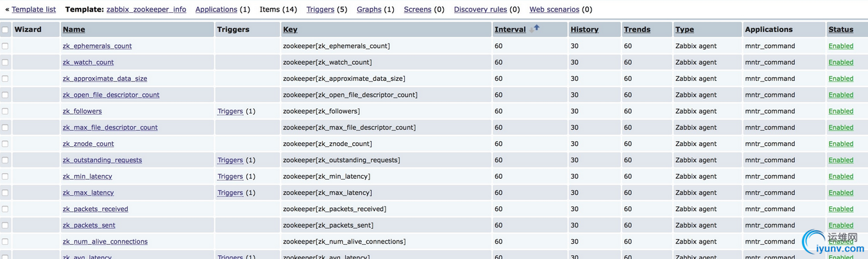View Triggers for the zk_followers item
The width and height of the screenshot is (868, 259).
point(230,111)
